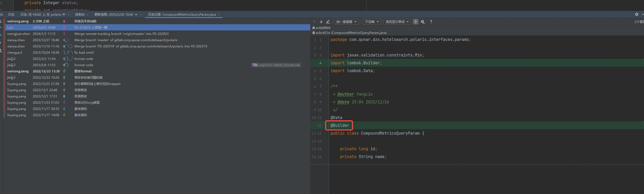Select commit Merge branch 'FD-202519' row

158,46
